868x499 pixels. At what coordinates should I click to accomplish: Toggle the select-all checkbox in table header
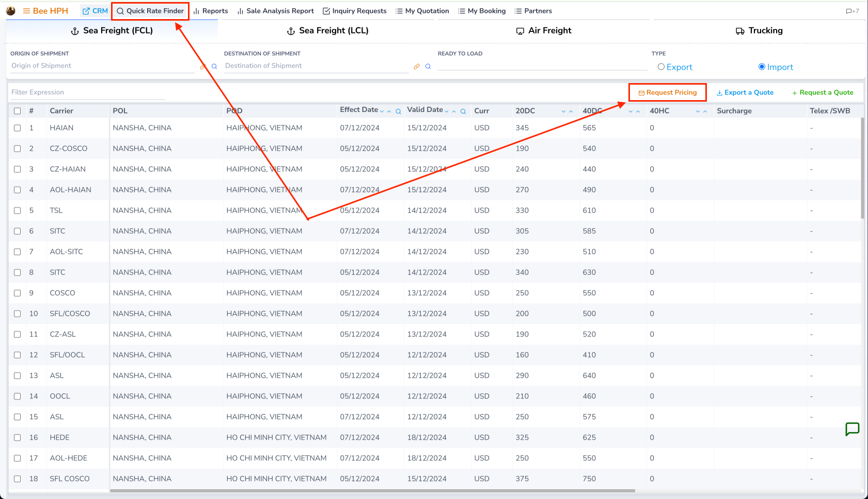coord(18,111)
